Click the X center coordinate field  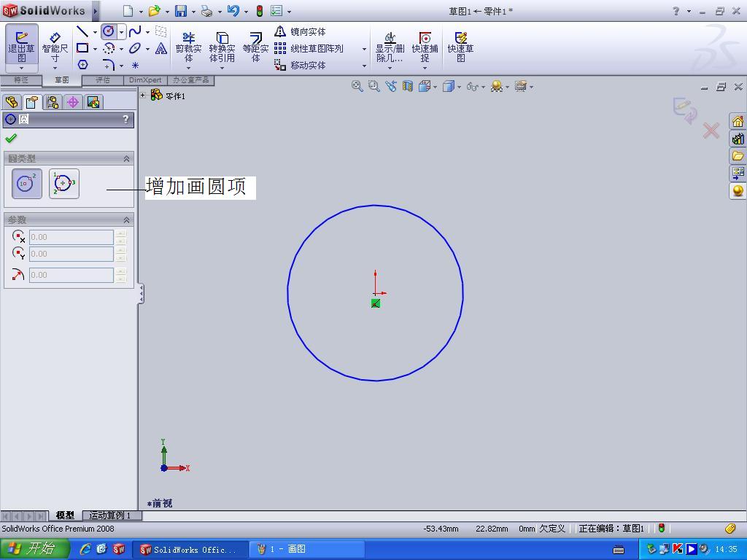point(71,237)
